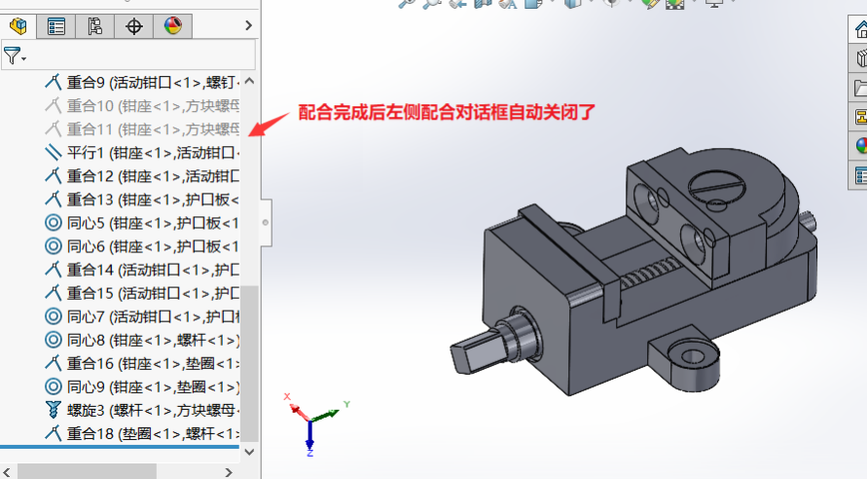Select the coincident mate icon for 重合9
Image resolution: width=868 pixels, height=479 pixels.
pos(54,83)
